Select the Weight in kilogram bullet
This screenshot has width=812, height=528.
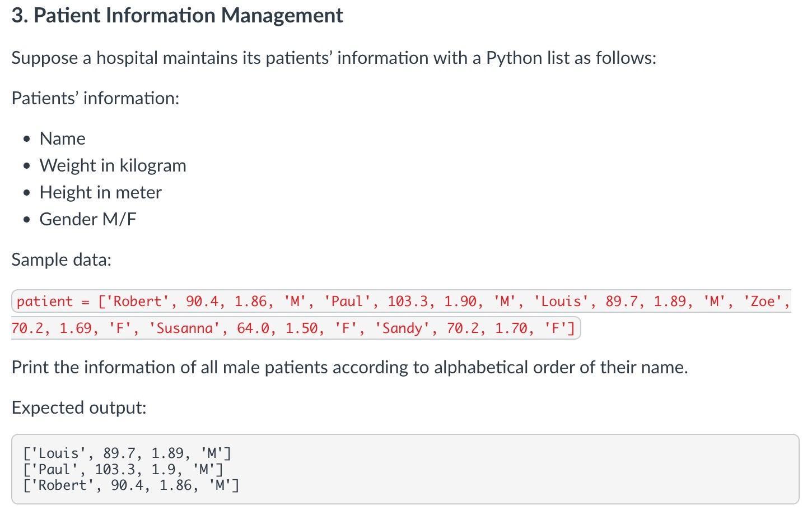(113, 165)
